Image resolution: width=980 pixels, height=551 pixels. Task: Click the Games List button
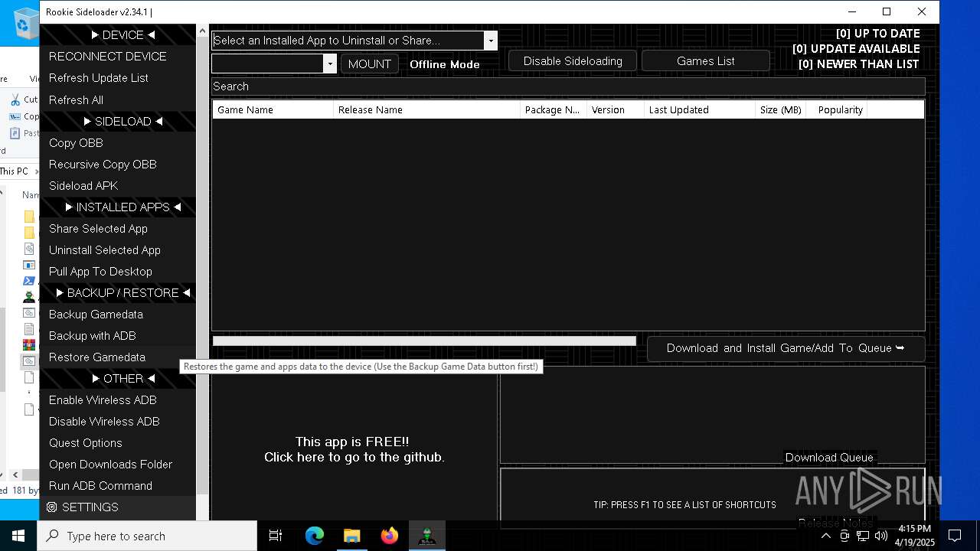706,61
